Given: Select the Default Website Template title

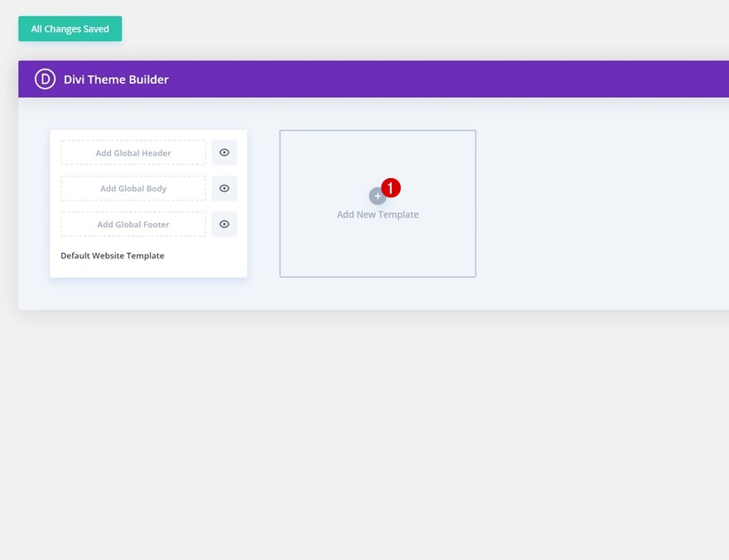Looking at the screenshot, I should tap(113, 256).
